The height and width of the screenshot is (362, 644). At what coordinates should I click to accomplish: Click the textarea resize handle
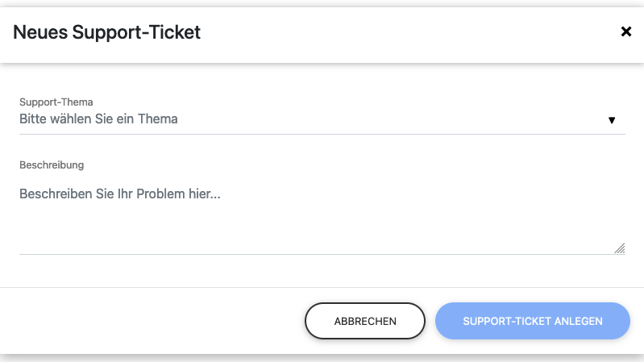pos(619,248)
